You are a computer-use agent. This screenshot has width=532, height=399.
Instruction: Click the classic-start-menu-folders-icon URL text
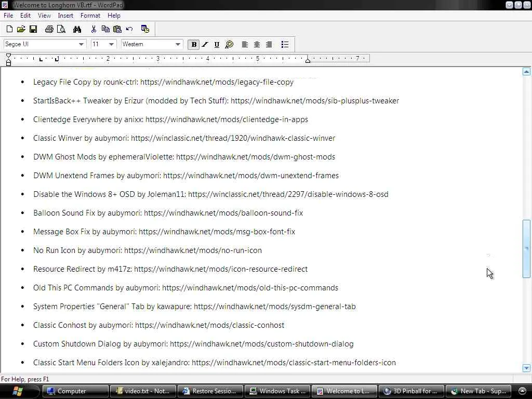(294, 362)
